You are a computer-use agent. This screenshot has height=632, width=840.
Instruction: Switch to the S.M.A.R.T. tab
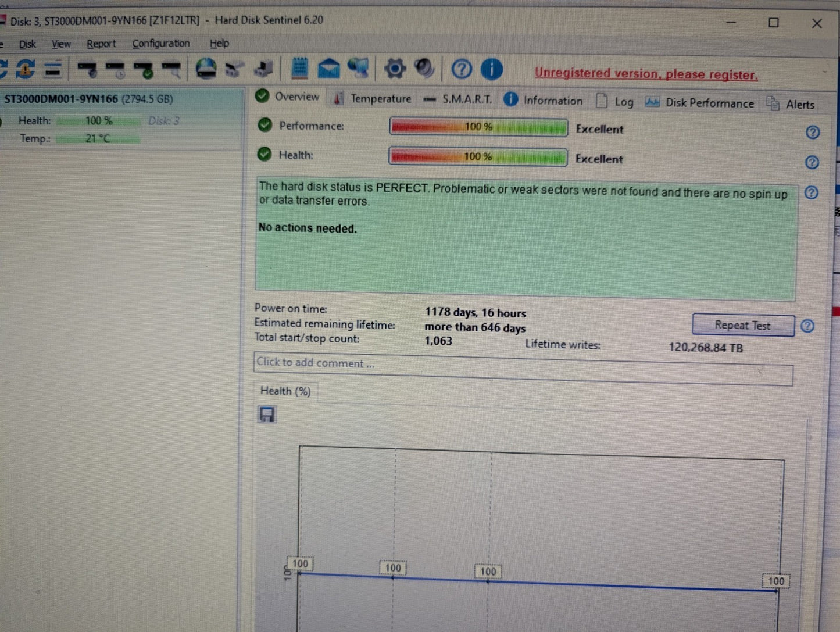pyautogui.click(x=457, y=99)
